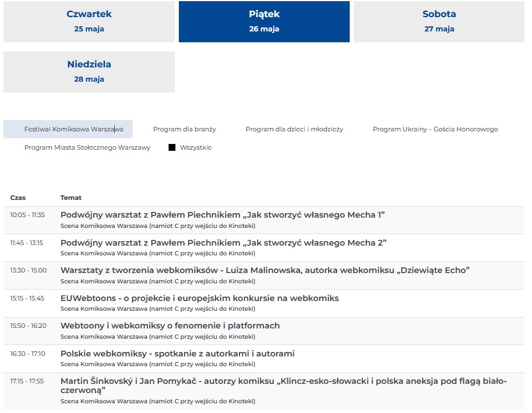Viewport: 532px width, 413px height.
Task: Click the Czas column header
Action: pos(18,198)
